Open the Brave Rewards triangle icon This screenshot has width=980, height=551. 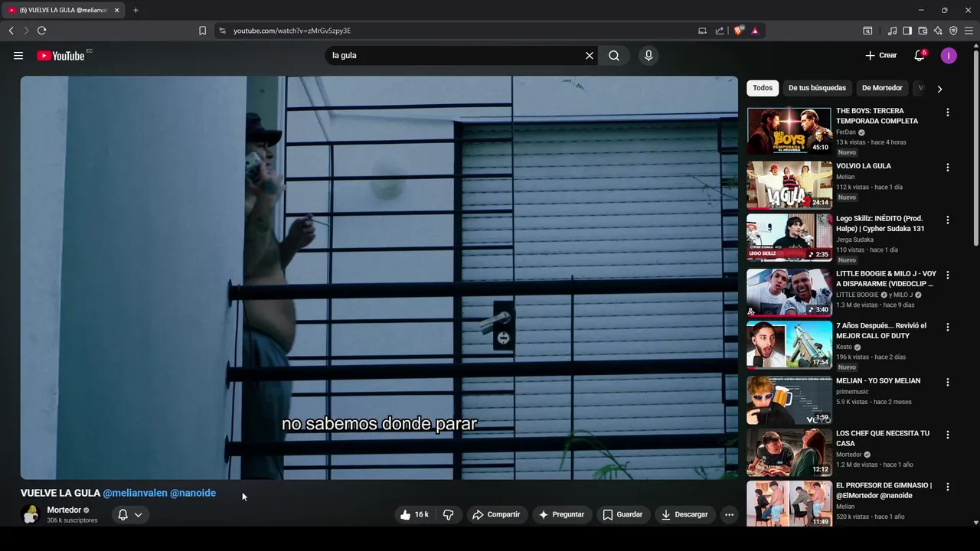tap(755, 31)
